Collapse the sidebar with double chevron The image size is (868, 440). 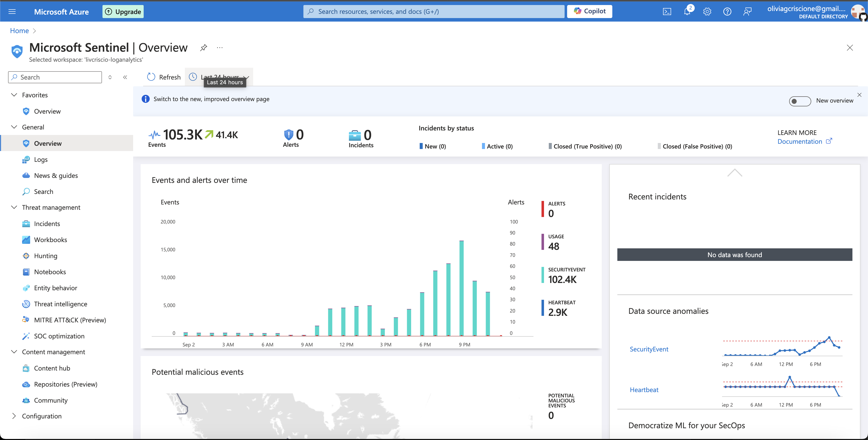point(125,78)
